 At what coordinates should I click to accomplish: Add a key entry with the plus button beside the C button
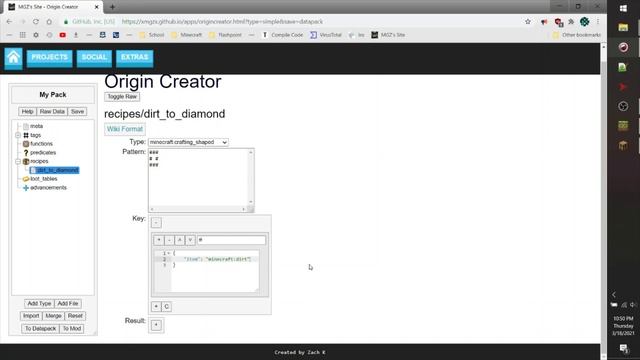(156, 307)
